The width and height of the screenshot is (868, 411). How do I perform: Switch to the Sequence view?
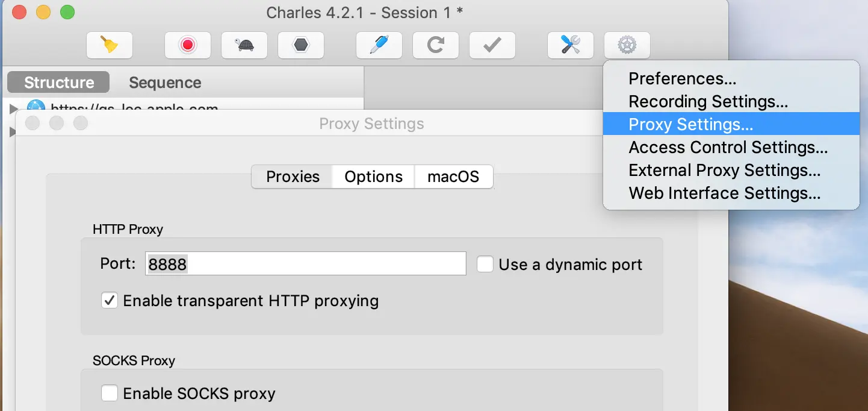165,83
